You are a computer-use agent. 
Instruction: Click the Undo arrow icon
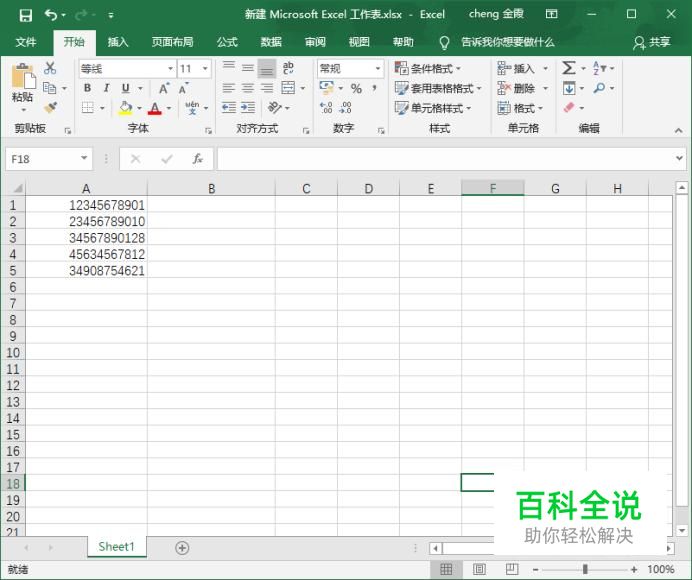point(51,15)
